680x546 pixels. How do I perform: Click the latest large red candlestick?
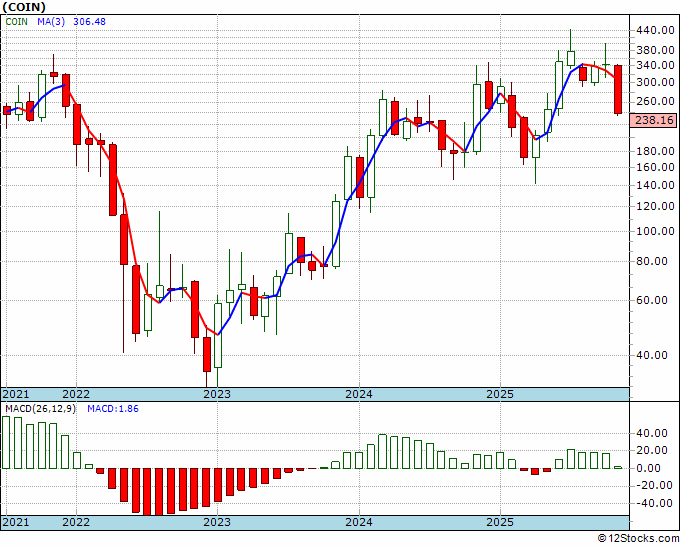pyautogui.click(x=618, y=89)
